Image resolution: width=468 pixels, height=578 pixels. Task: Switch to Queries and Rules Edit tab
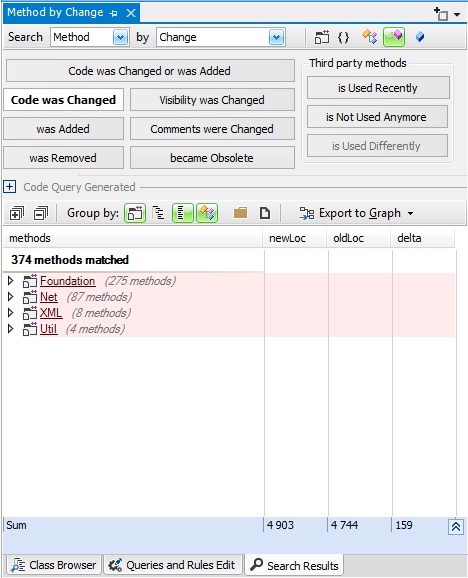[x=172, y=565]
